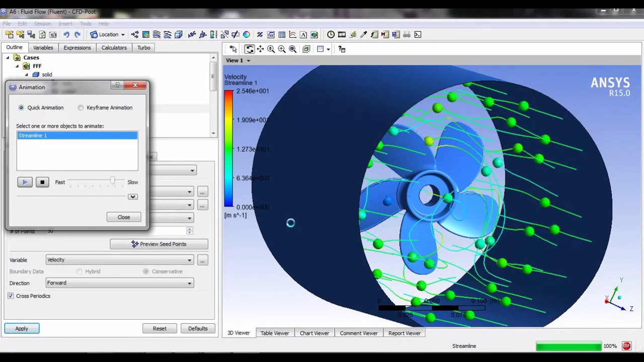Click the camera Save Picture icon
644x362 pixels.
tap(53, 35)
